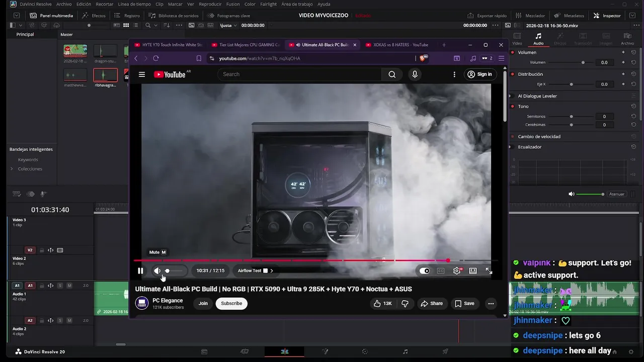644x362 pixels.
Task: Enable the AI Dialogue Leveler
Action: click(x=513, y=96)
